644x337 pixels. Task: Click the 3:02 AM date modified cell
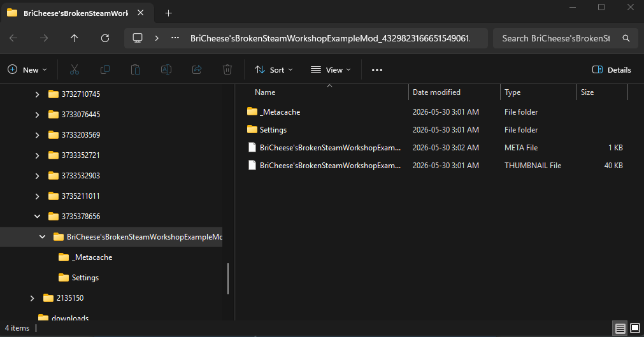pyautogui.click(x=446, y=148)
